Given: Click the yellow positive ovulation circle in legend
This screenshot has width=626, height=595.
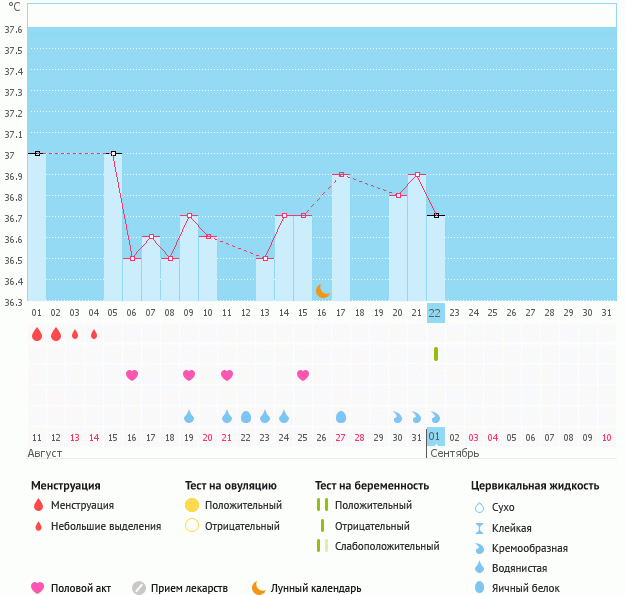Looking at the screenshot, I should click(192, 505).
